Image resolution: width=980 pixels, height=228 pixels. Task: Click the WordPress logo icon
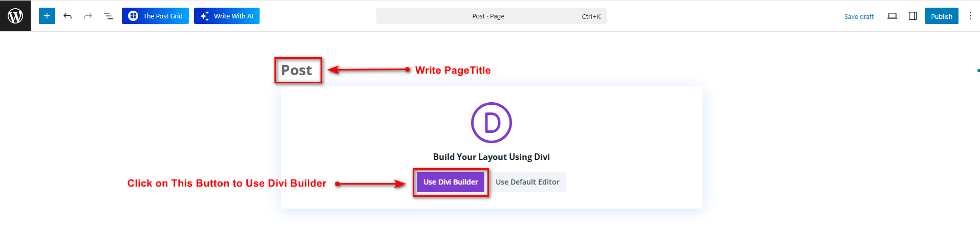[15, 16]
